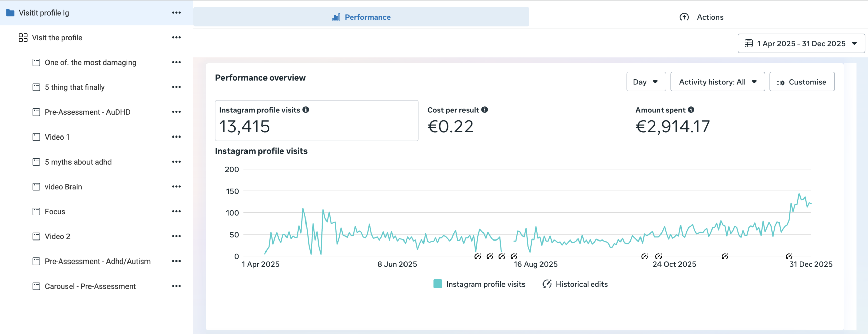Image resolution: width=868 pixels, height=334 pixels.
Task: Click the teal Instagram profile visits legend swatch
Action: click(x=437, y=284)
